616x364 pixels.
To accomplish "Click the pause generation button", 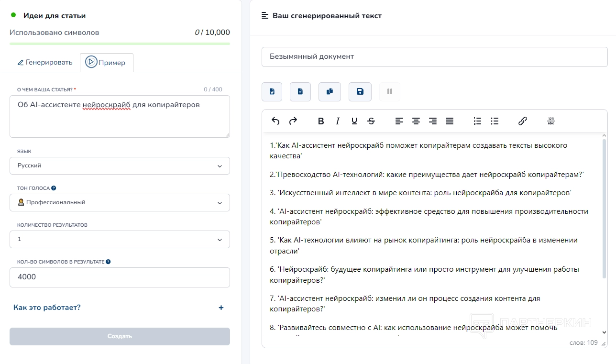I will tap(390, 92).
